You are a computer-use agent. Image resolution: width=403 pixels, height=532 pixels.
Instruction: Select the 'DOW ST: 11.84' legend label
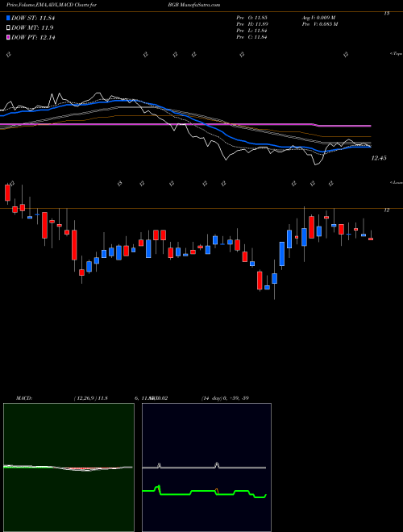(33, 18)
